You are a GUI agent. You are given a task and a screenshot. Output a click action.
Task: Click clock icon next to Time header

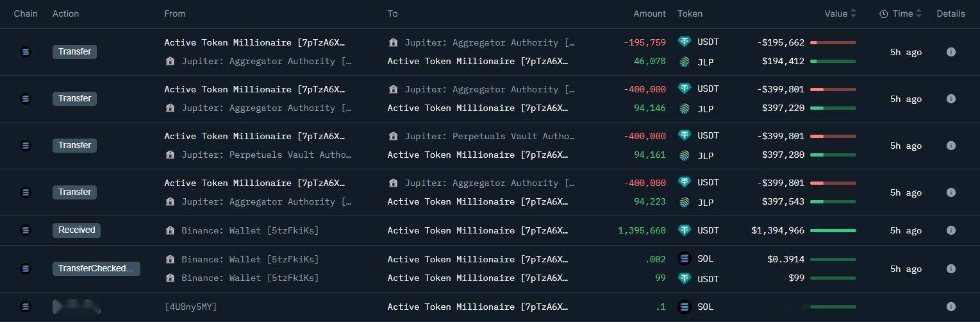tap(883, 14)
